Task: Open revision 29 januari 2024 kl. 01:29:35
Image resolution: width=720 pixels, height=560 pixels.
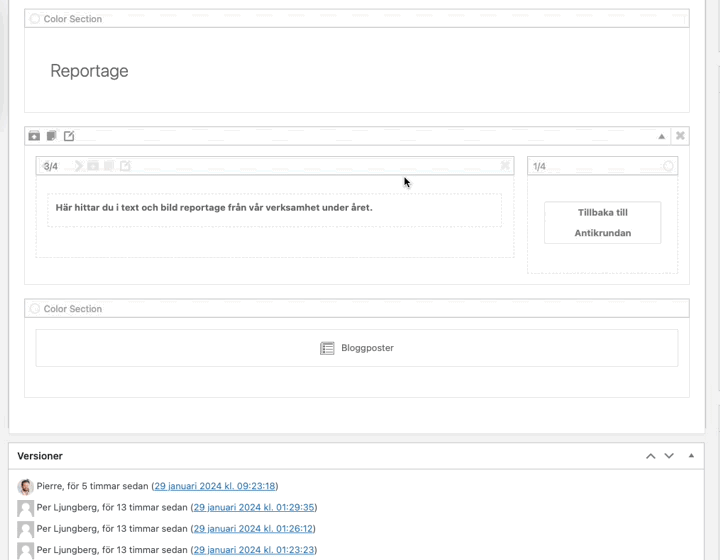Action: tap(253, 507)
